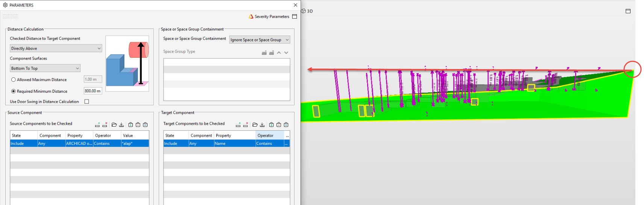Viewport: 644px width, 205px height.
Task: Move Space Group Type row down
Action: 286,53
